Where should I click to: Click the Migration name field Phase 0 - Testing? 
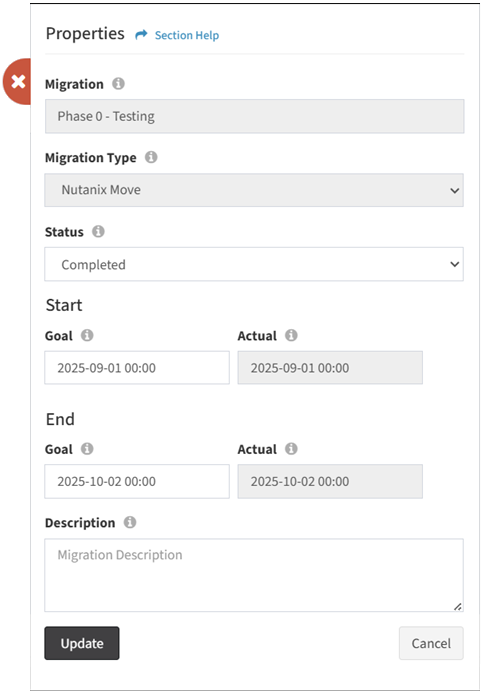[255, 116]
